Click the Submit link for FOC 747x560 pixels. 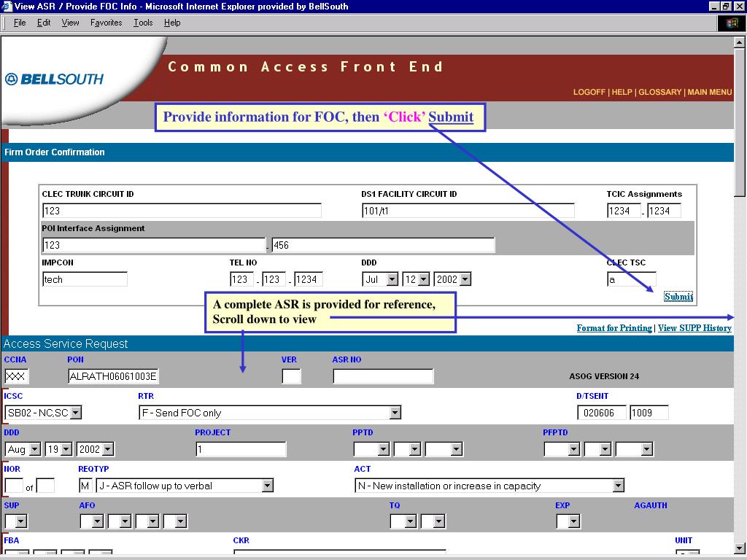tap(678, 297)
